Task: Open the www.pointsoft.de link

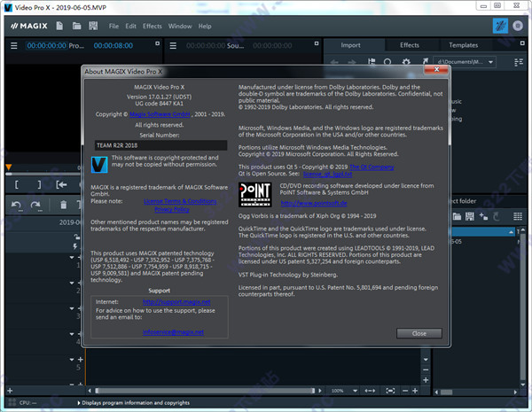Action: click(x=314, y=203)
